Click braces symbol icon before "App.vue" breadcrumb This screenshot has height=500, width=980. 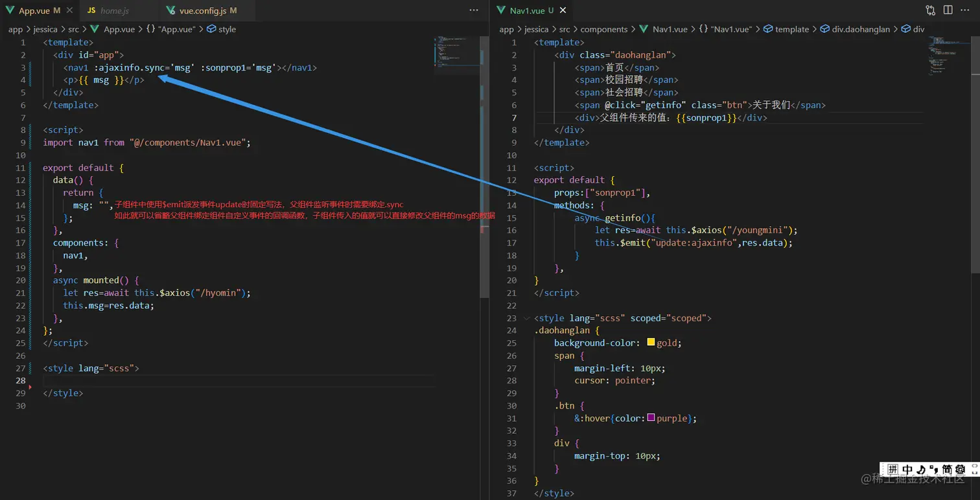tap(150, 29)
